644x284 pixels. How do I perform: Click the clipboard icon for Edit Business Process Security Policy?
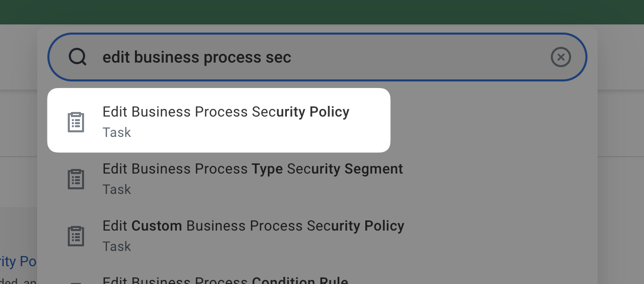point(76,122)
